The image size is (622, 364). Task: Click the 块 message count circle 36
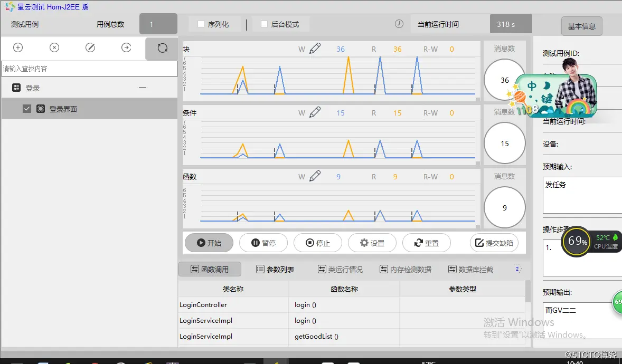pyautogui.click(x=505, y=80)
